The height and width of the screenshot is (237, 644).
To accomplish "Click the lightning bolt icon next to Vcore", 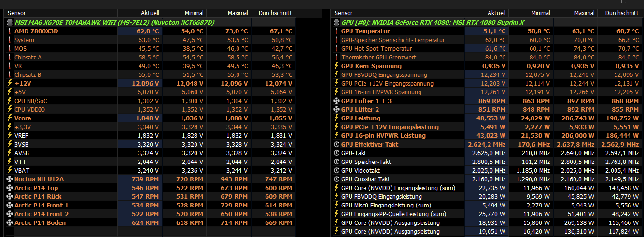I will point(9,118).
